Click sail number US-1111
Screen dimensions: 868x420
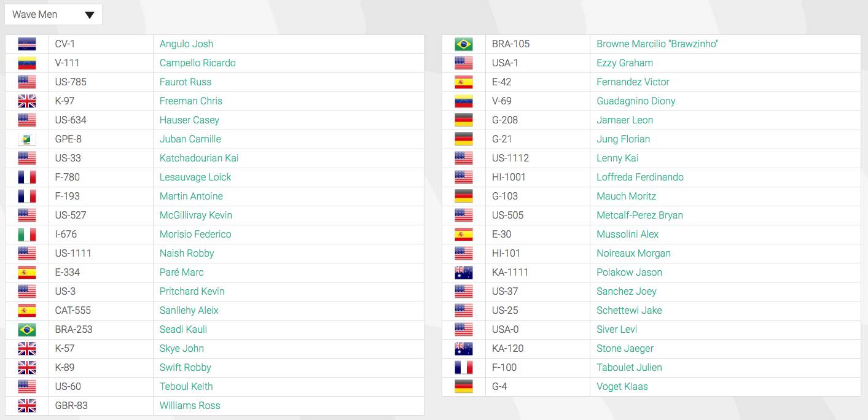pos(73,254)
